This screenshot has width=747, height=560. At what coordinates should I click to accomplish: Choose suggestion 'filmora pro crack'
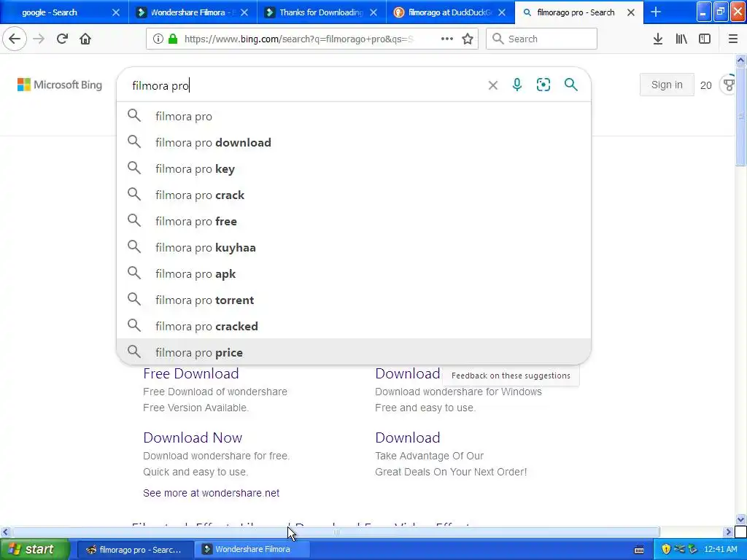pos(354,195)
